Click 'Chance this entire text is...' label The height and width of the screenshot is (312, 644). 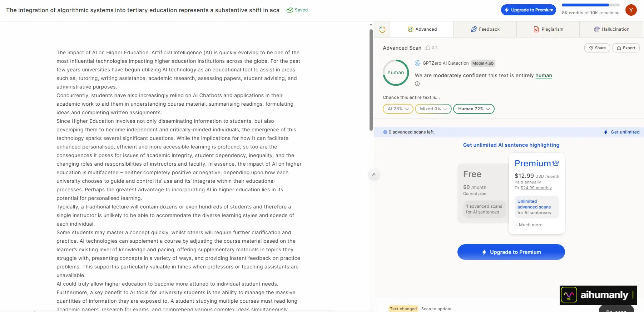click(411, 97)
